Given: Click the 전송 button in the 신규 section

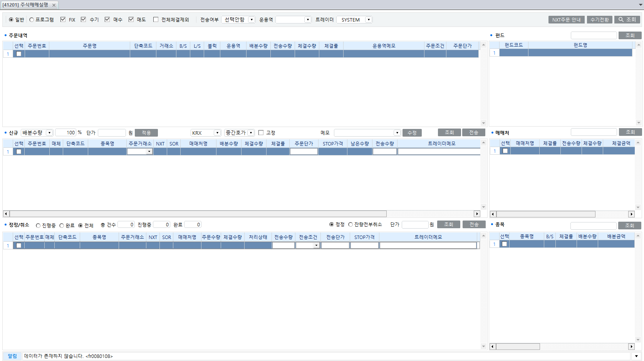Looking at the screenshot, I should tap(474, 132).
